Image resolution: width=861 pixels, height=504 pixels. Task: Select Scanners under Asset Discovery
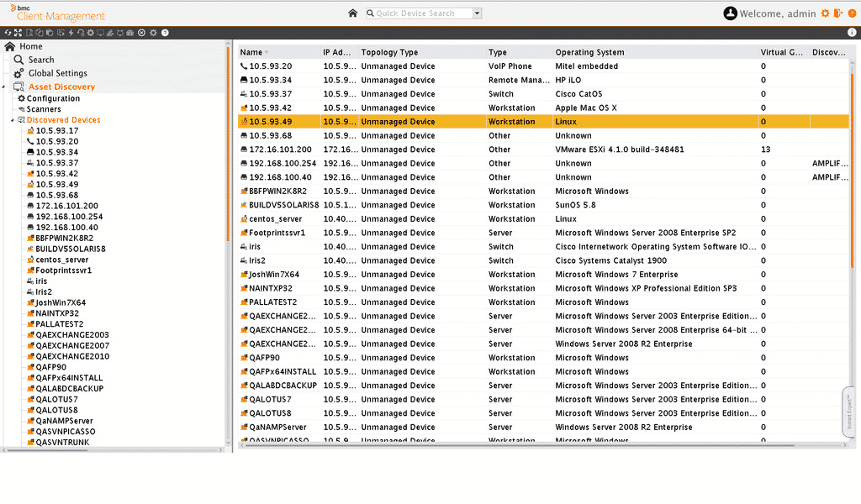point(44,109)
